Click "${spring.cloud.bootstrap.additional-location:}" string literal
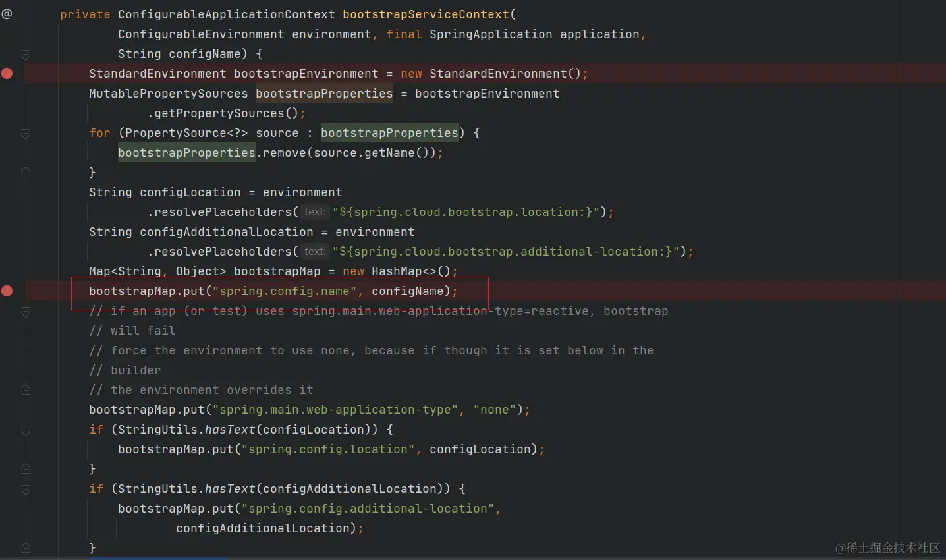Screen dimensions: 946x560 [506, 252]
